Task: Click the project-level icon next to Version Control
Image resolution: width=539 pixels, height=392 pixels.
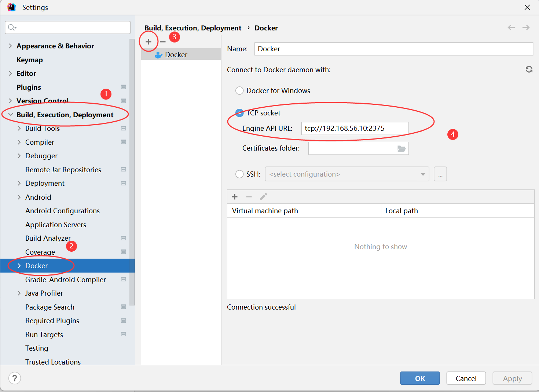Action: pos(124,101)
